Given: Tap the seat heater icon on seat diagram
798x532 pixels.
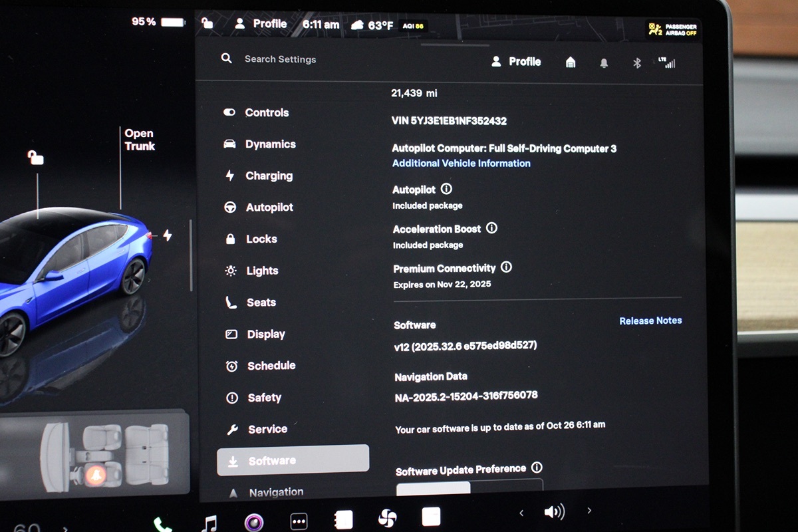Looking at the screenshot, I should pos(97,475).
